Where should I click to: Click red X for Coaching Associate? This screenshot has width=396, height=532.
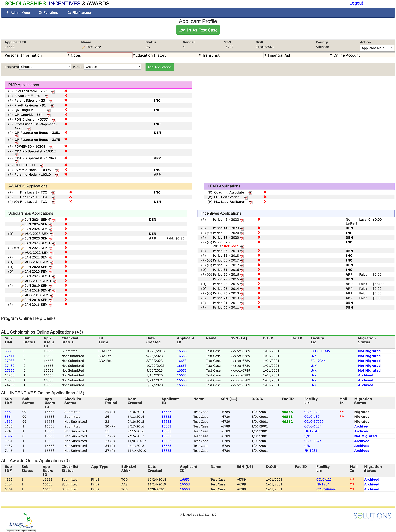click(265, 192)
